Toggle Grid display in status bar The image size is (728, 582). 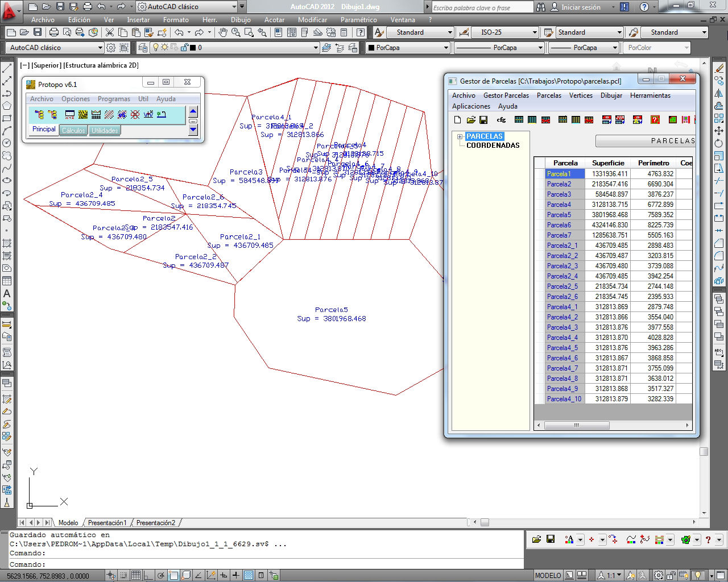pyautogui.click(x=136, y=576)
